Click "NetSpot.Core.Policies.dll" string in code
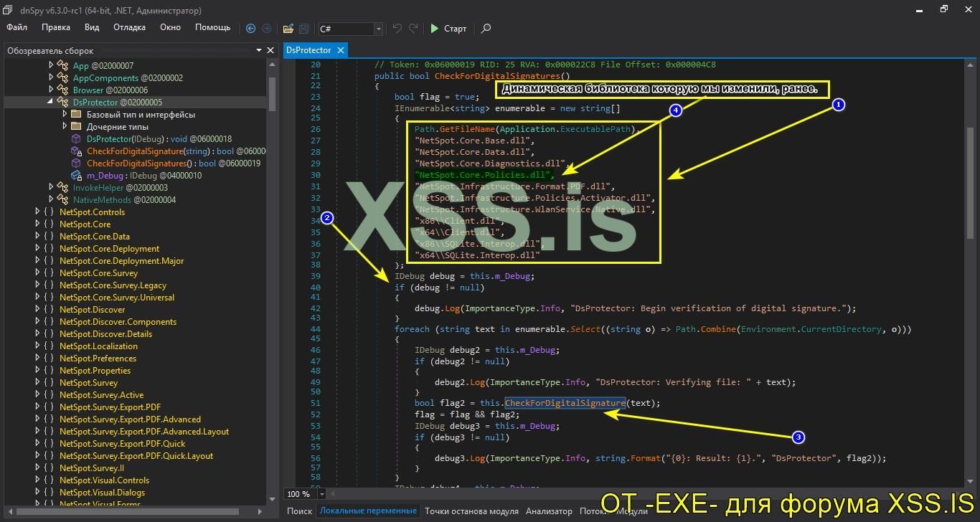Viewport: 980px width, 522px height. (484, 175)
